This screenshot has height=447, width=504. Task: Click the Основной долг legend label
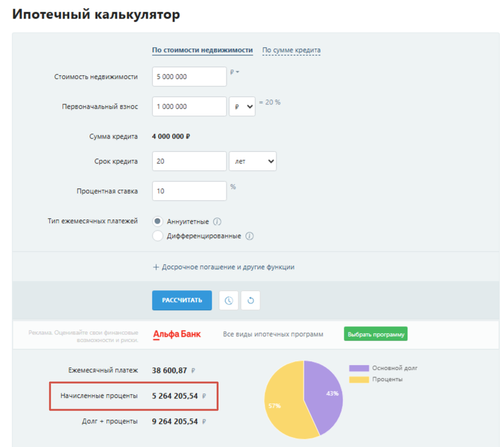tap(394, 368)
